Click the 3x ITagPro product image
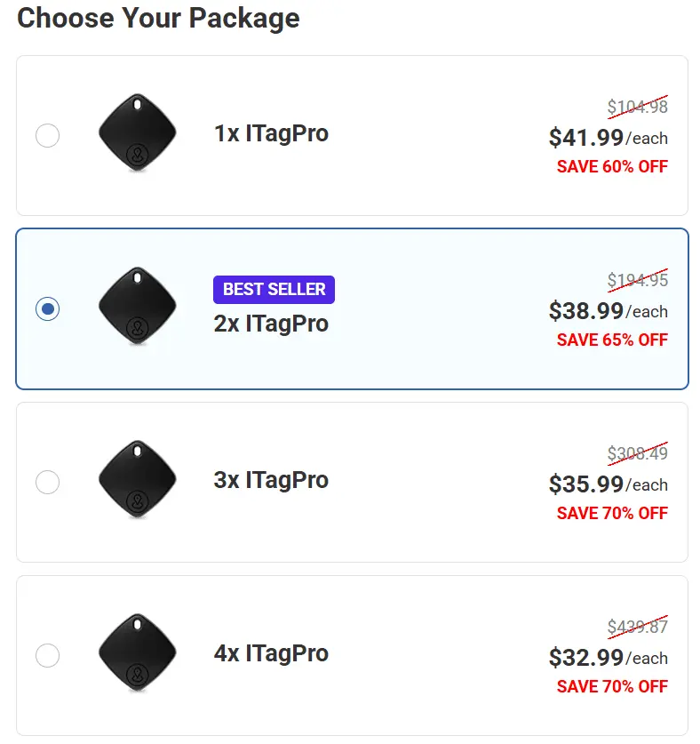Image resolution: width=700 pixels, height=744 pixels. tap(138, 480)
